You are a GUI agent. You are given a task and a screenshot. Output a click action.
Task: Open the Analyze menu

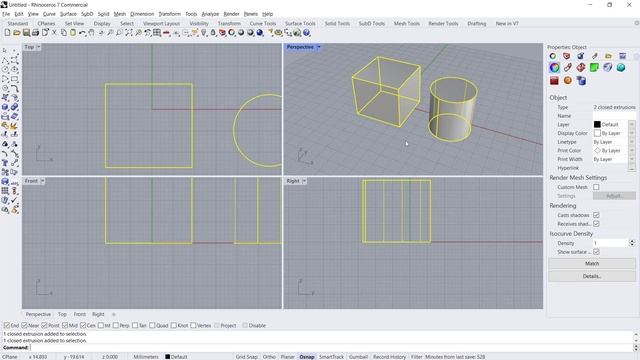click(x=210, y=14)
